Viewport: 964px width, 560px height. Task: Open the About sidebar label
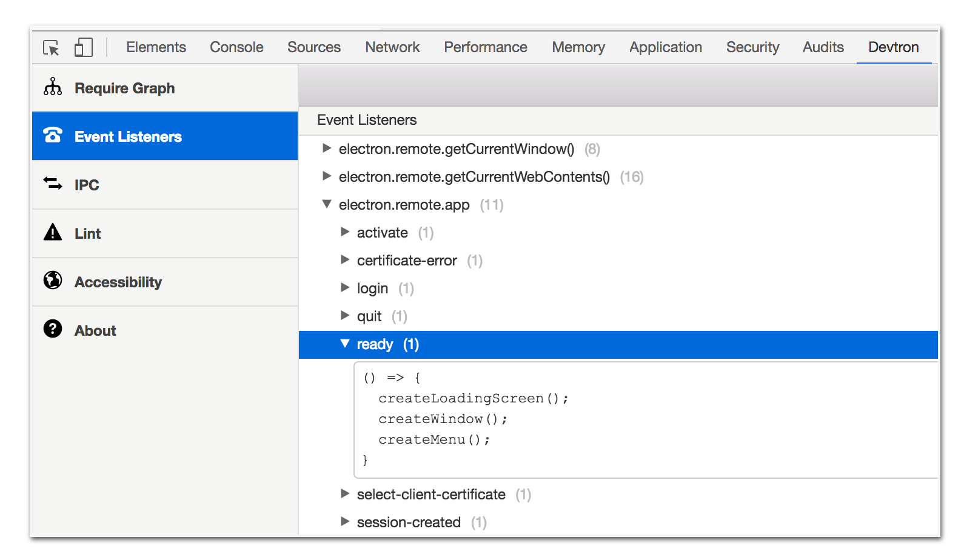[95, 331]
